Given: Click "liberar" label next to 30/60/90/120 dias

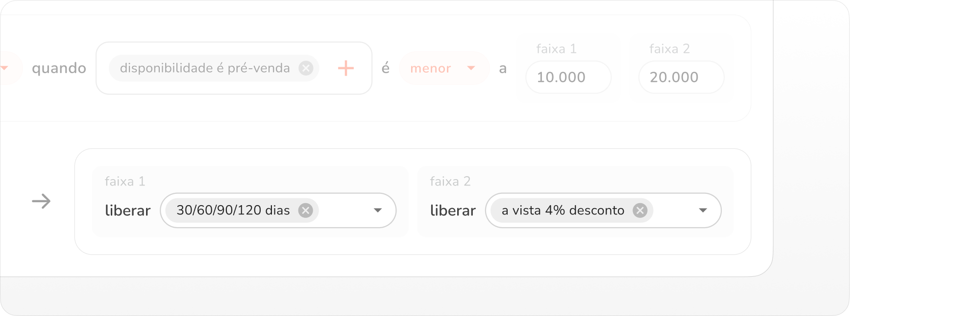Looking at the screenshot, I should (x=127, y=211).
